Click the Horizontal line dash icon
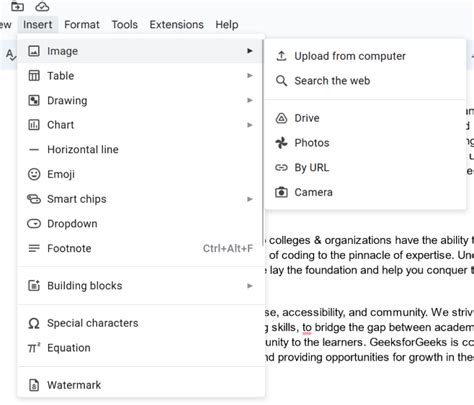The width and height of the screenshot is (474, 405). (34, 150)
